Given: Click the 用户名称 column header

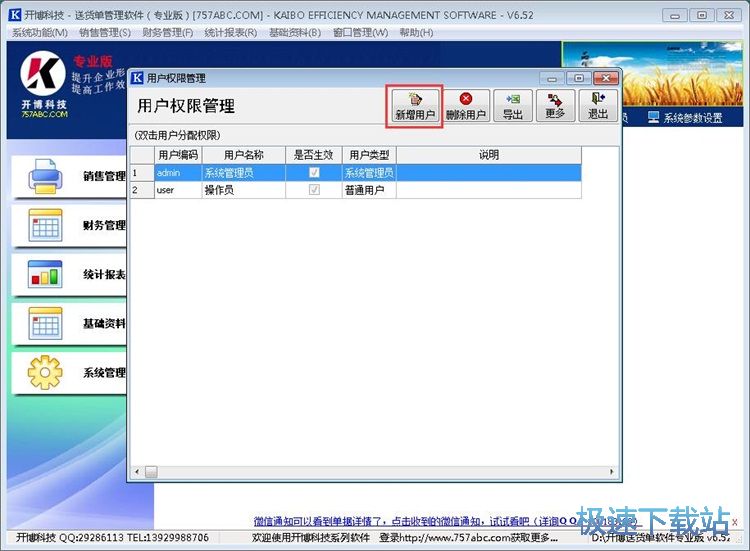Looking at the screenshot, I should pyautogui.click(x=243, y=155).
